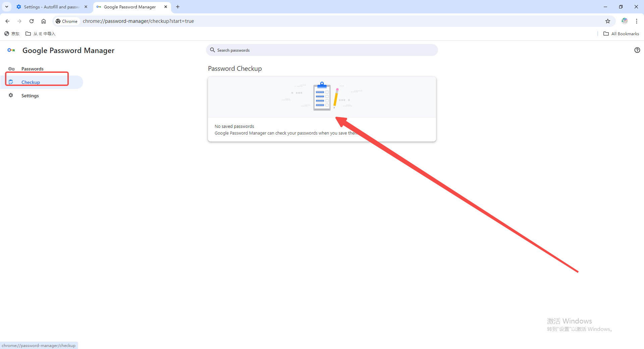Minimize the Chrome window
Screen dimensions: 644x349
coord(605,7)
